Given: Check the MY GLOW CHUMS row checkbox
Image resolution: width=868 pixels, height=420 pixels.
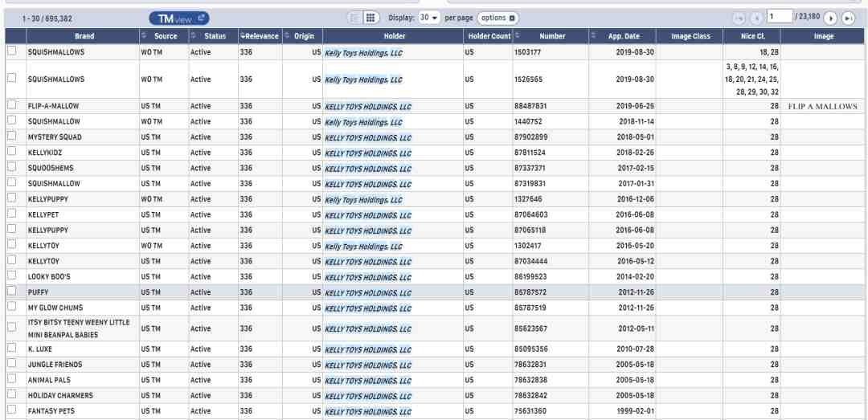Looking at the screenshot, I should pos(11,306).
